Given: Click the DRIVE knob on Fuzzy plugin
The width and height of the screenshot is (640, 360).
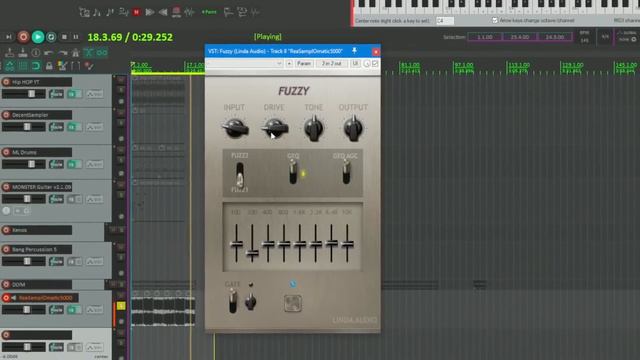Looking at the screenshot, I should pos(275,129).
